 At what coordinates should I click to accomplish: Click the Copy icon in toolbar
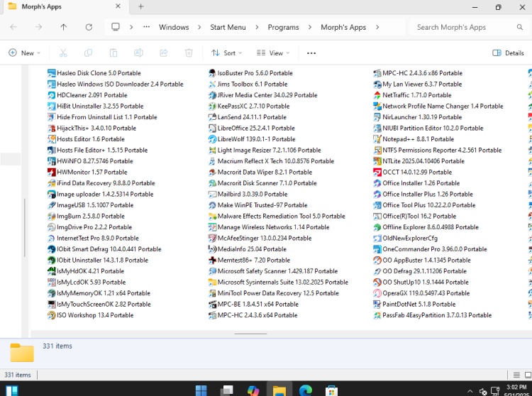[88, 53]
